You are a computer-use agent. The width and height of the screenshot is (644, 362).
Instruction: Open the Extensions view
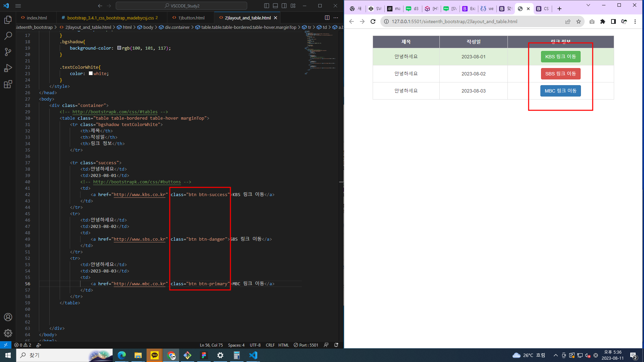(x=8, y=84)
